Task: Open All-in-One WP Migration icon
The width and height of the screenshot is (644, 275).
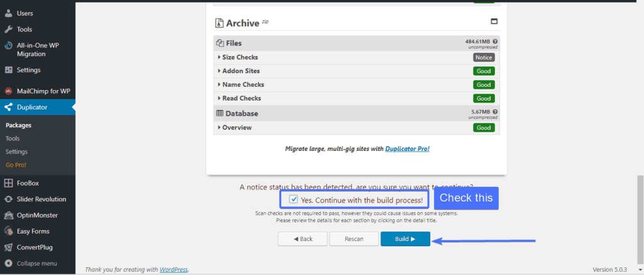Action: click(x=8, y=45)
